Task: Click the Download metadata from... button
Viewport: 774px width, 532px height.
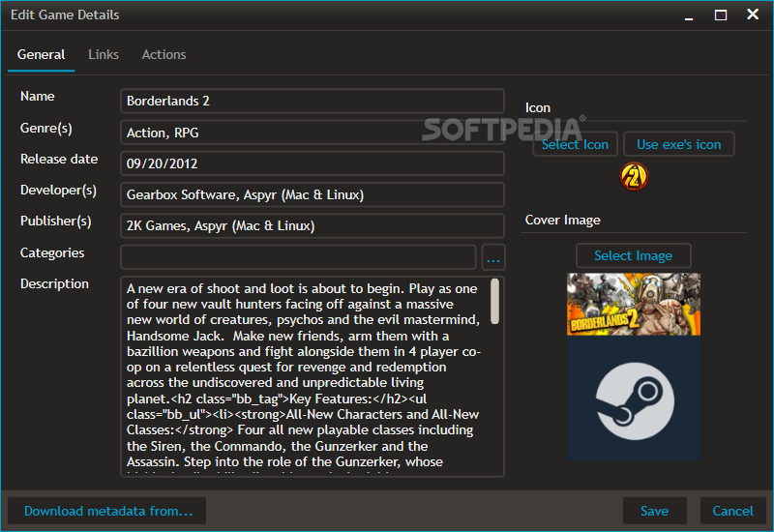Action: click(107, 511)
